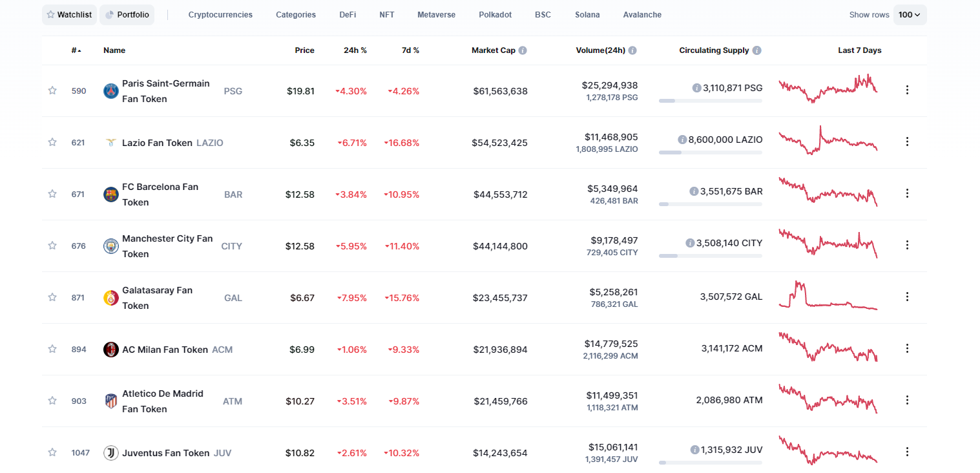This screenshot has width=980, height=473.
Task: Toggle Juventus Fan Token watchlist star
Action: pyautogui.click(x=52, y=452)
